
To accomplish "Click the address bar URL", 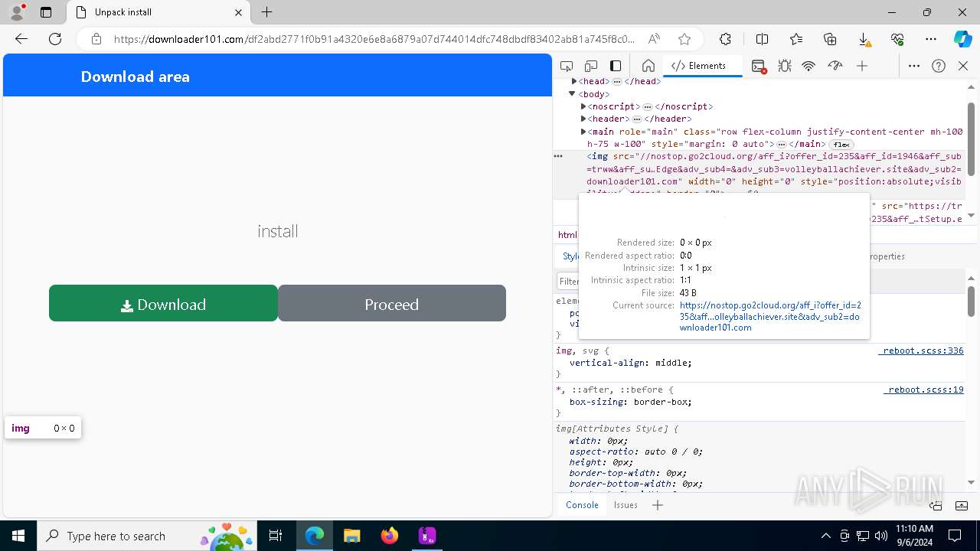I will 374,39.
